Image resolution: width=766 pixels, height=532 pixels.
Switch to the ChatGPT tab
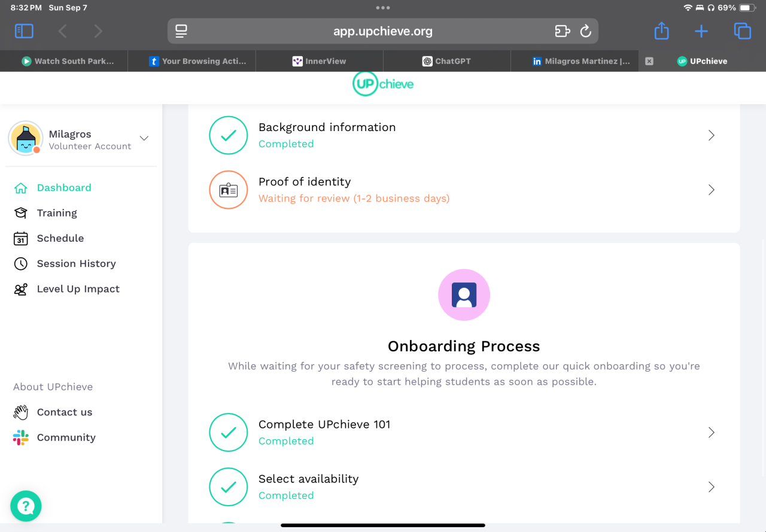(x=446, y=61)
